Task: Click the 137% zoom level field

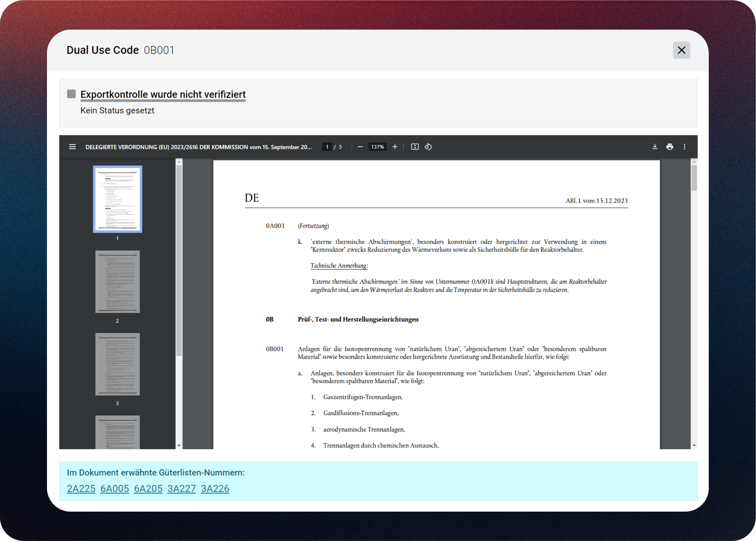Action: click(x=377, y=147)
